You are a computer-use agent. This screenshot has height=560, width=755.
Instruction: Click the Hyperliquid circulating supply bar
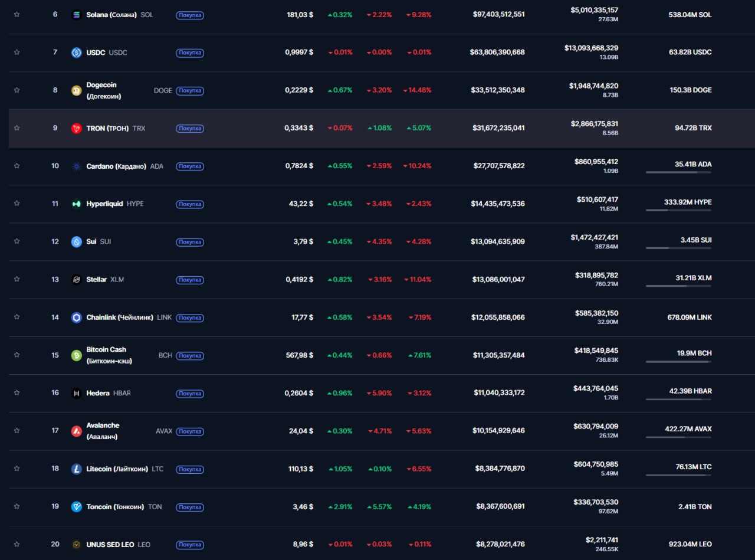[x=678, y=210]
